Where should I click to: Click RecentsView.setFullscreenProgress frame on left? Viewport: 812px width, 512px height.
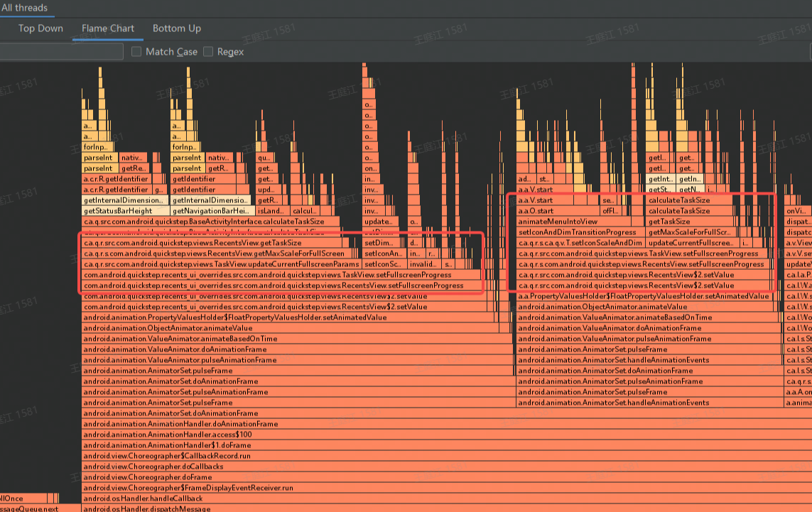[x=282, y=285]
